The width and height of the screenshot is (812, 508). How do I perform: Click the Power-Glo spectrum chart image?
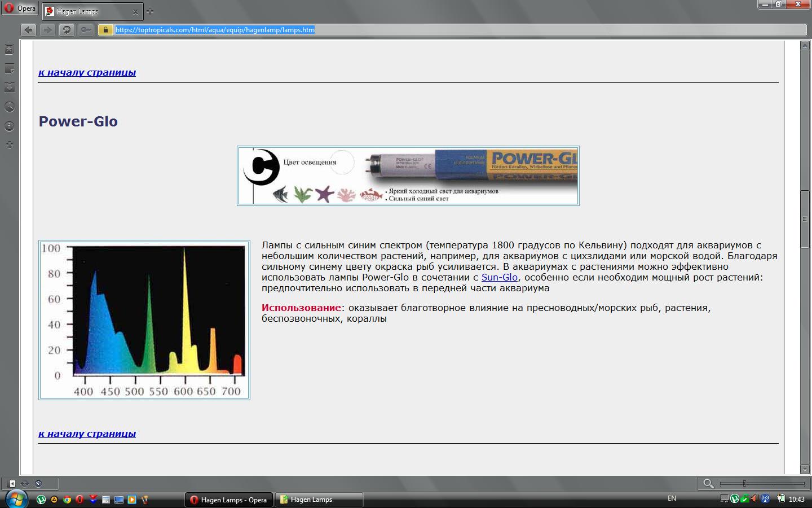[144, 319]
